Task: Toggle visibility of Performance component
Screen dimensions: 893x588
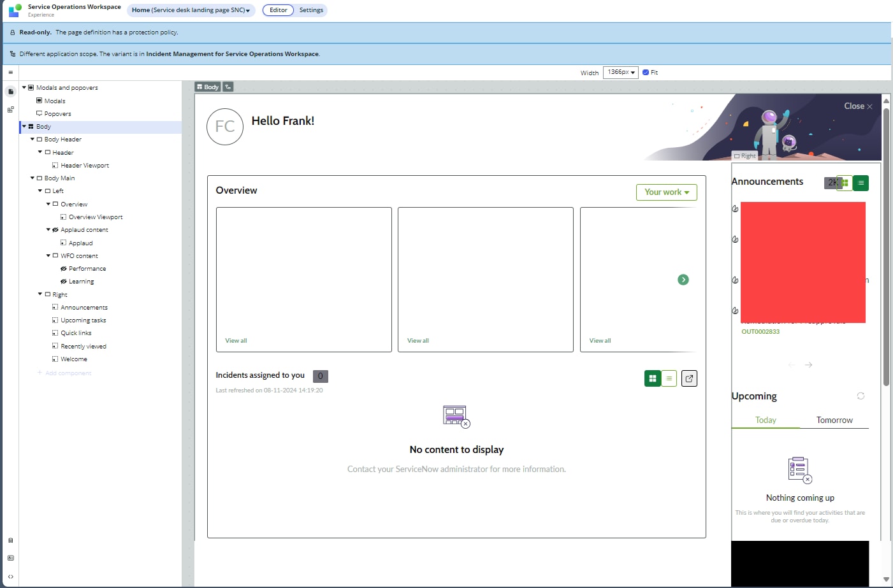Action: point(64,269)
